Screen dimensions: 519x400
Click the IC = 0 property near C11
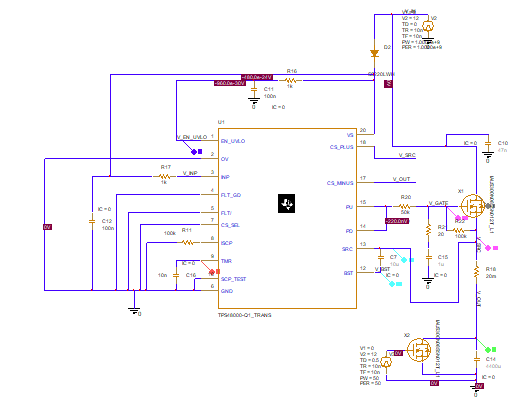click(278, 107)
